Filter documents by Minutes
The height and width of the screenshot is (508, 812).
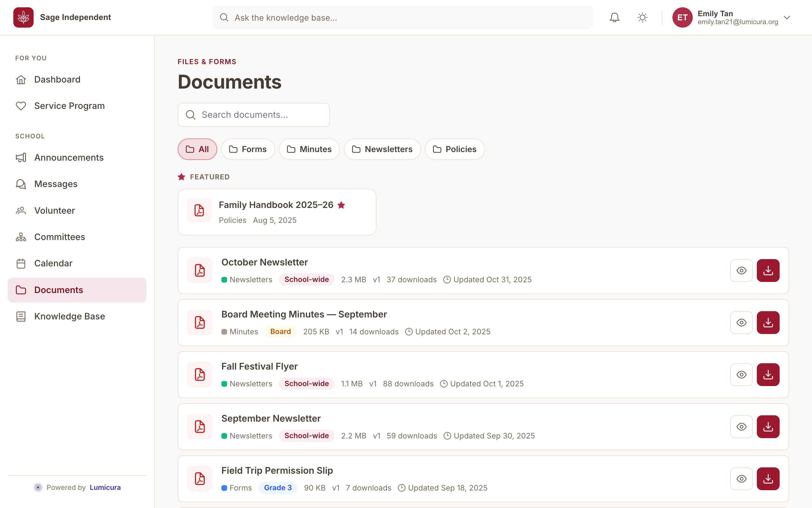point(309,149)
